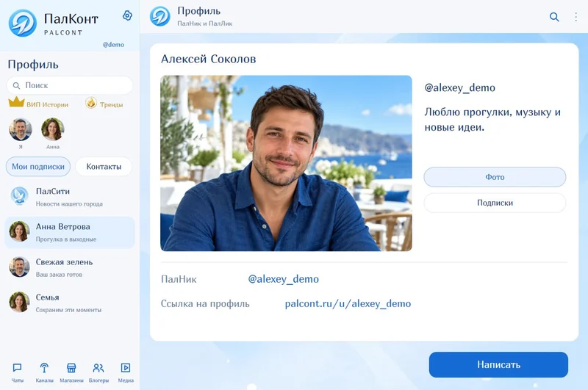This screenshot has height=390, width=588.
Task: Open palcont.ru/u/alexey_demo profile link
Action: pyautogui.click(x=348, y=303)
